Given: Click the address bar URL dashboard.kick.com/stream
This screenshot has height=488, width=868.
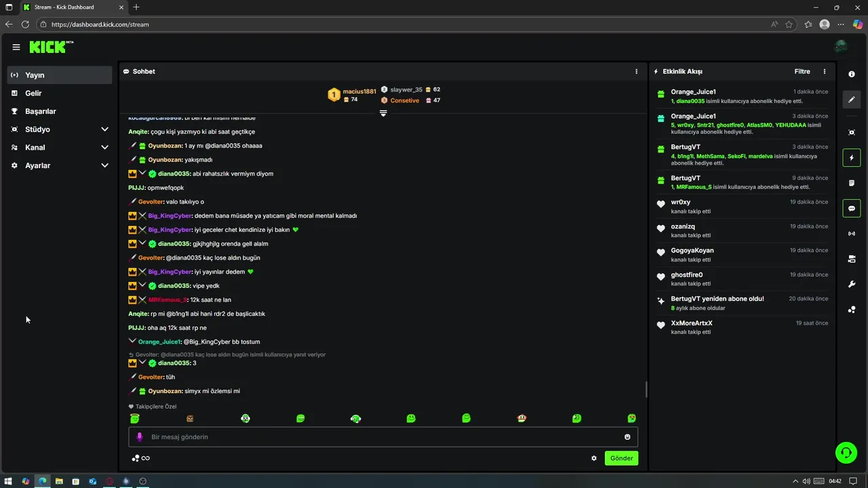Looking at the screenshot, I should [x=100, y=24].
